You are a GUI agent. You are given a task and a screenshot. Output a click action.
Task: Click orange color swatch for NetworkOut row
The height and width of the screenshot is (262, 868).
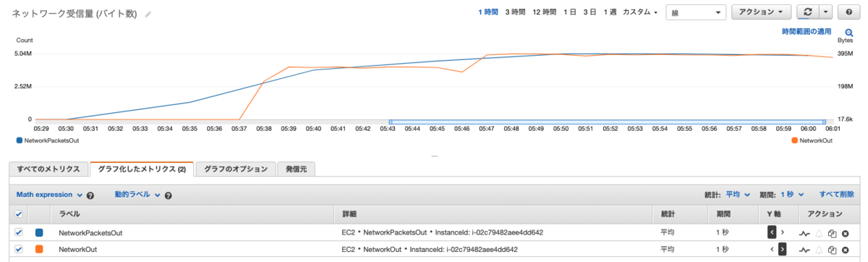pos(39,249)
